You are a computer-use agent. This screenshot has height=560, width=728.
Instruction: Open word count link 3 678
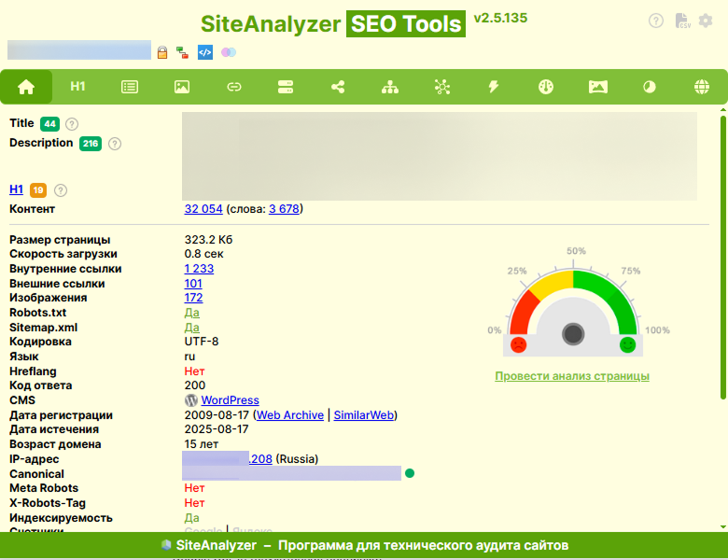point(284,209)
